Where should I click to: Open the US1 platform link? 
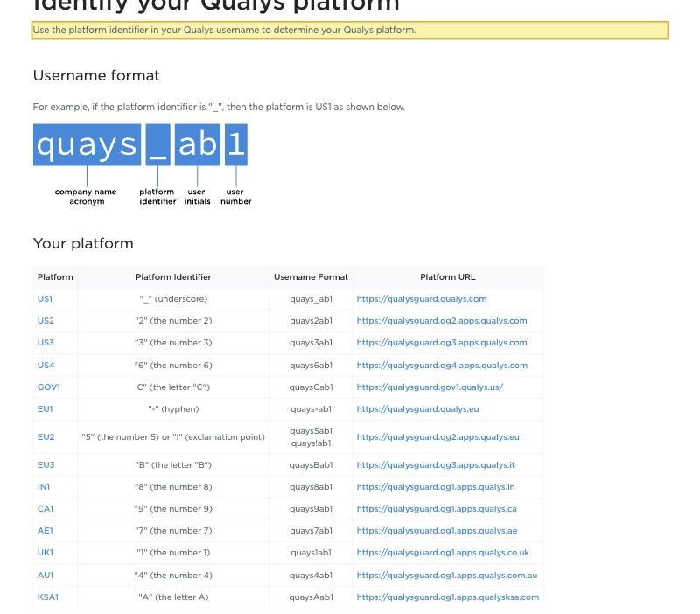(x=45, y=298)
